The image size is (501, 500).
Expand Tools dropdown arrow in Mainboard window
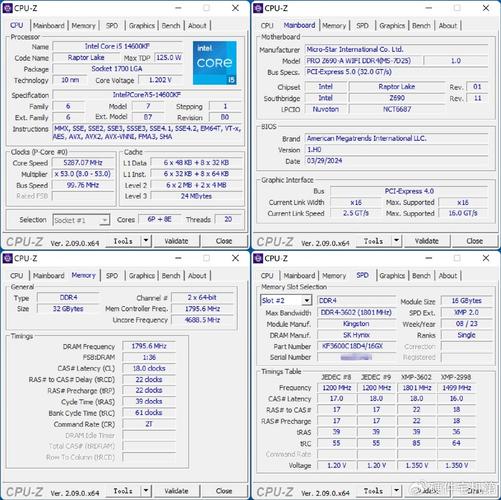pos(396,240)
